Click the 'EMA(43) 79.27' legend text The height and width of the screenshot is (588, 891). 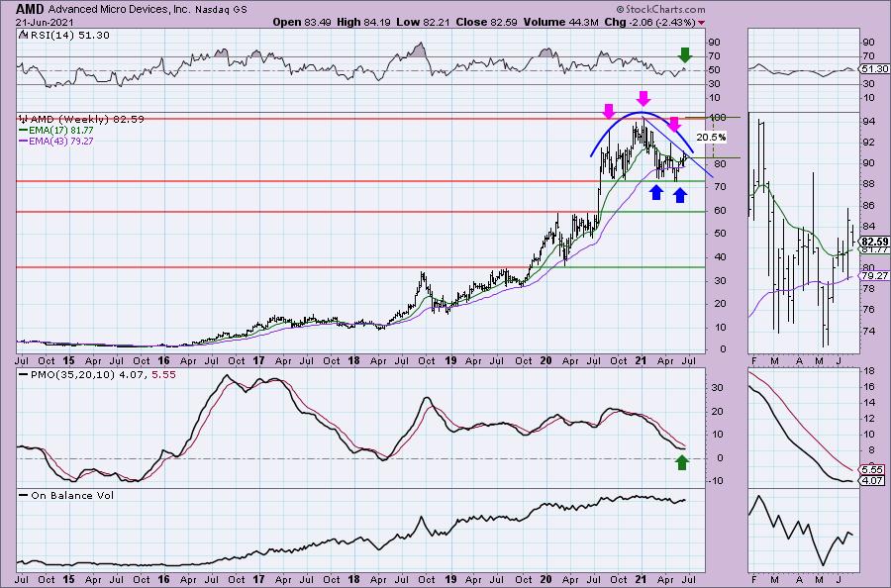tap(61, 141)
